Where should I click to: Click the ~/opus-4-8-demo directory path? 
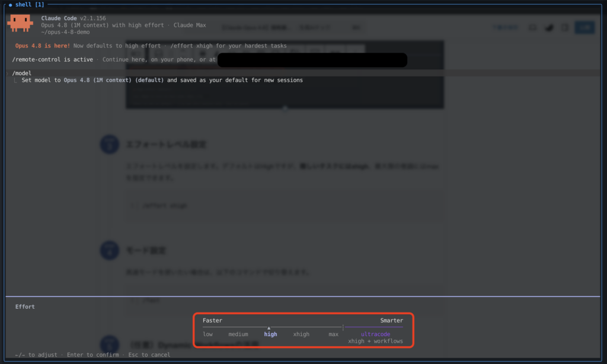click(65, 32)
